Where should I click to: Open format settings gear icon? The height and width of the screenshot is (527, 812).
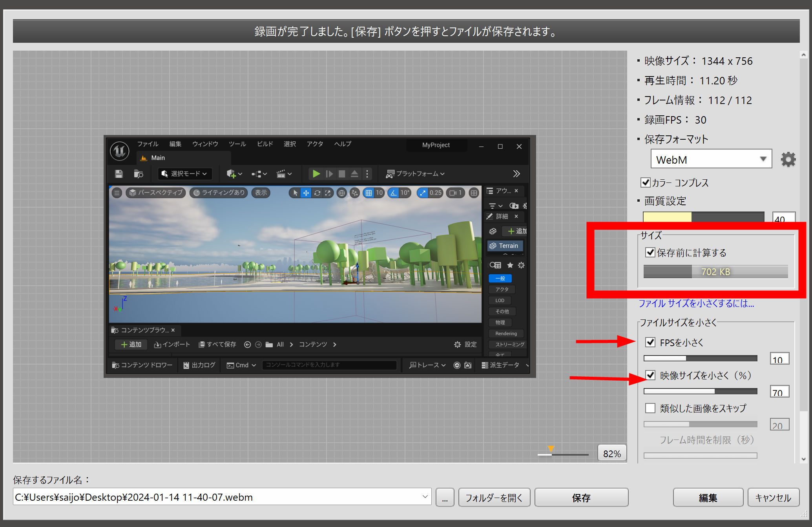point(788,159)
